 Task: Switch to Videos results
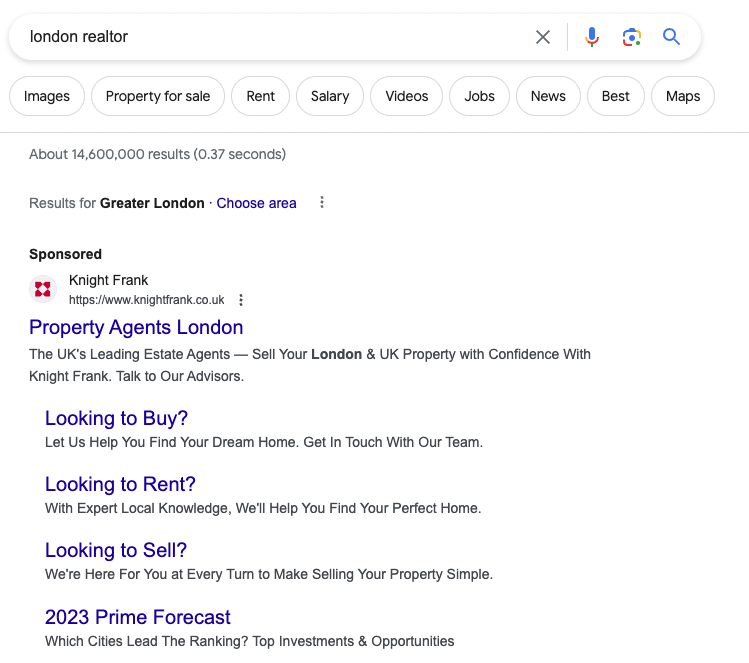(407, 96)
